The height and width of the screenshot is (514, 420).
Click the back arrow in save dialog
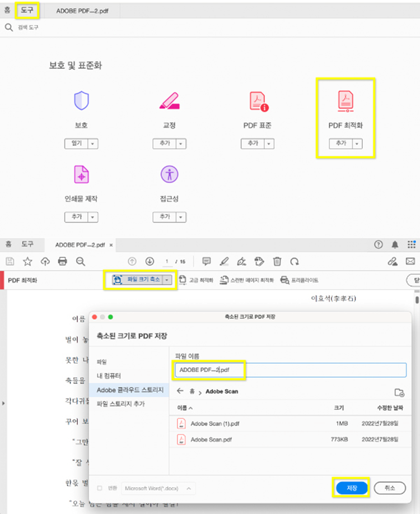[180, 391]
